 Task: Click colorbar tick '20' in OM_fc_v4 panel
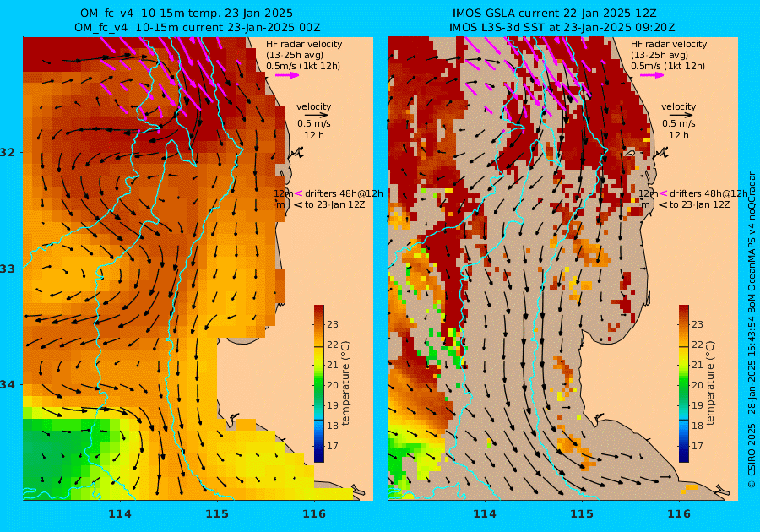coord(333,385)
